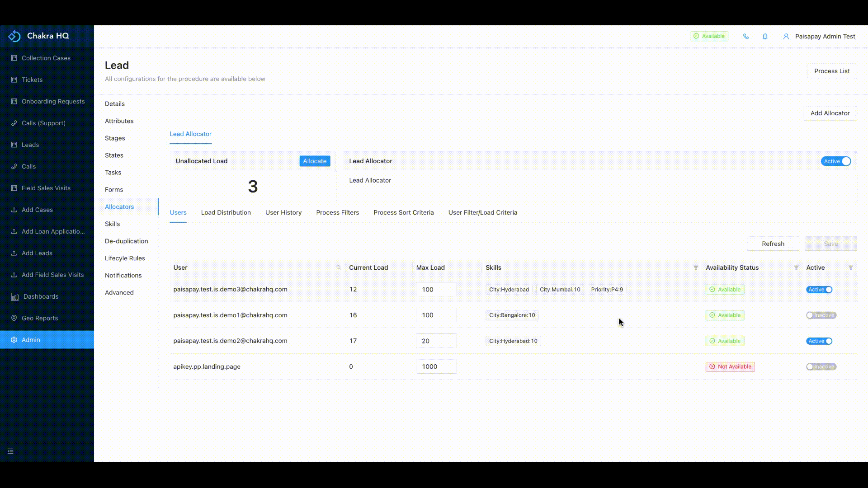Open Geo Reports from sidebar
The width and height of the screenshot is (868, 488).
coord(40,318)
